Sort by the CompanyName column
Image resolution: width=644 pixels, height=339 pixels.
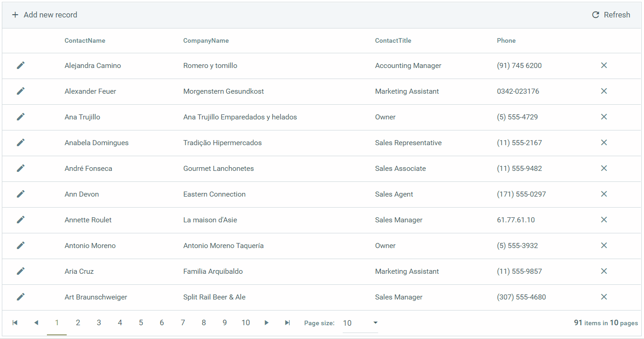tap(206, 40)
